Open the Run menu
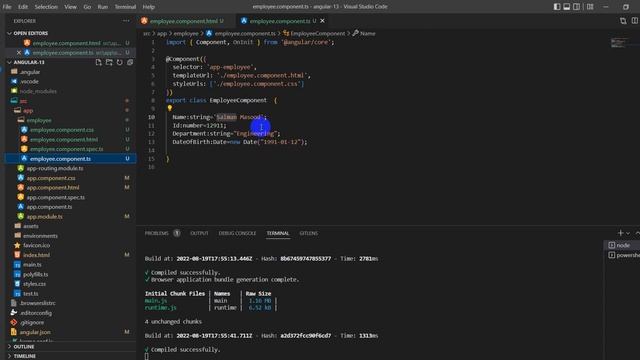This screenshot has width=640, height=360. (x=102, y=7)
